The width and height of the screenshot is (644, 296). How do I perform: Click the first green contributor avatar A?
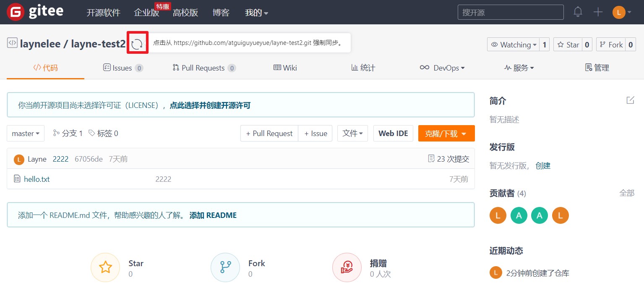[519, 215]
